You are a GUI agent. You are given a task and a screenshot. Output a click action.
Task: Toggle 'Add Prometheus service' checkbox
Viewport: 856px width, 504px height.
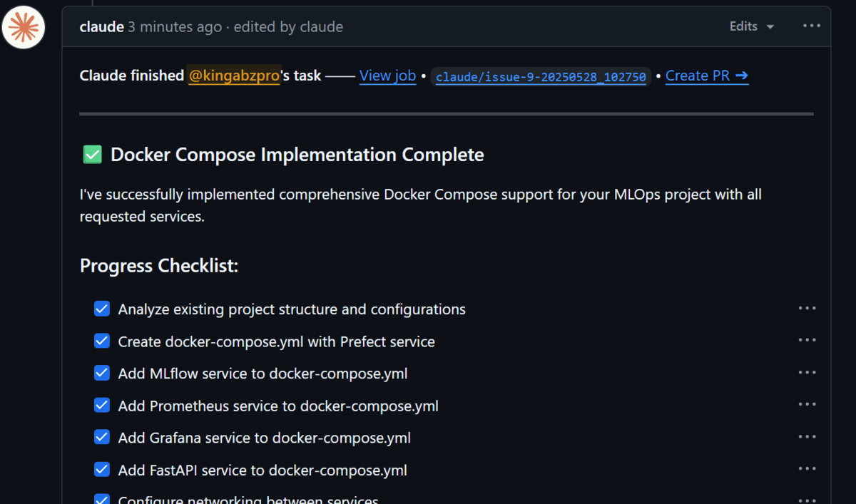(102, 405)
